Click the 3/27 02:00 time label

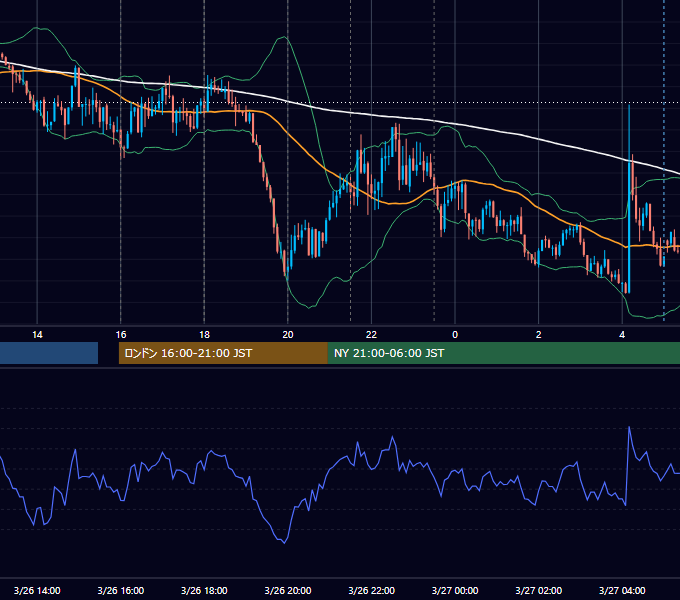[x=539, y=590]
